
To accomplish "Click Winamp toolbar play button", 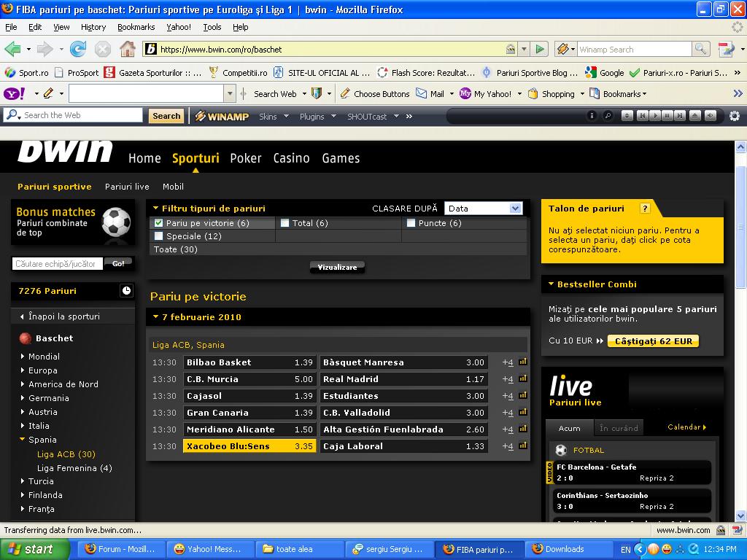I will click(x=655, y=116).
